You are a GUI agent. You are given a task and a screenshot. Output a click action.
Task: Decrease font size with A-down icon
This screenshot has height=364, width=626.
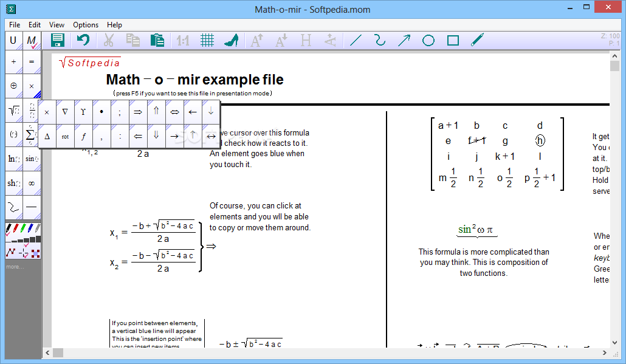(x=281, y=40)
